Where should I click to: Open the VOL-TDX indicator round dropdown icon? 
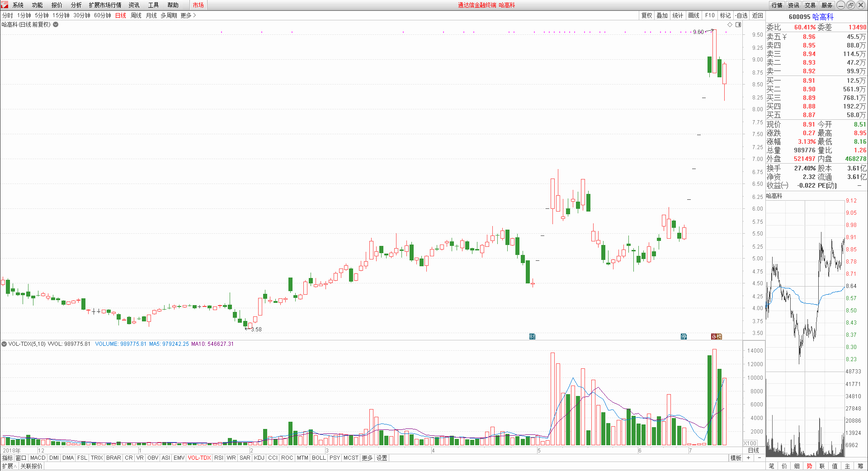(x=4, y=344)
